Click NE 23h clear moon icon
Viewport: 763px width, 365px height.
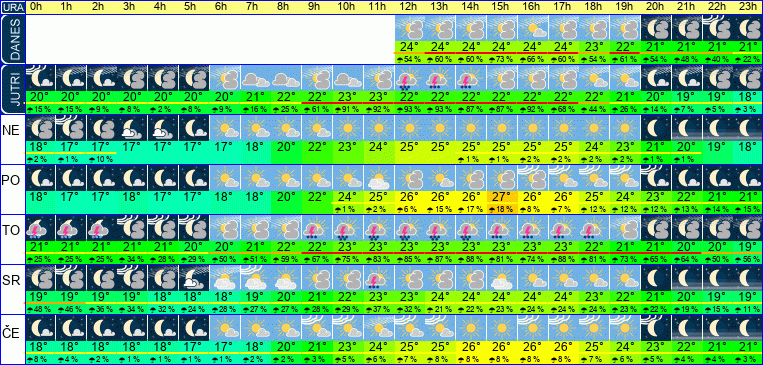748,128
